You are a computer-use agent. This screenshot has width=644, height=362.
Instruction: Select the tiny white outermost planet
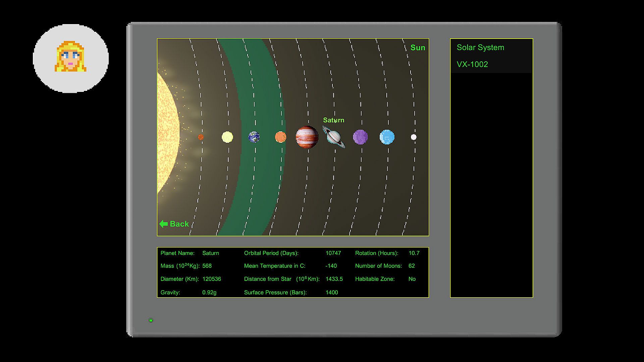point(414,137)
